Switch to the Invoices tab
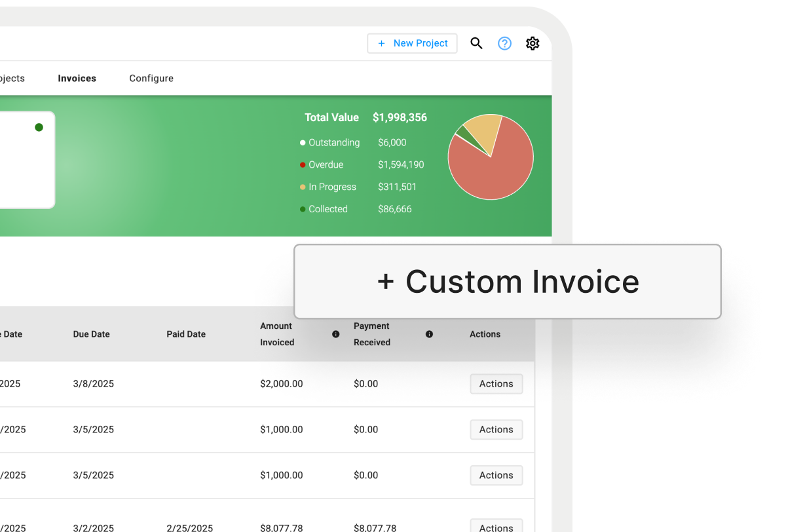 [x=77, y=78]
